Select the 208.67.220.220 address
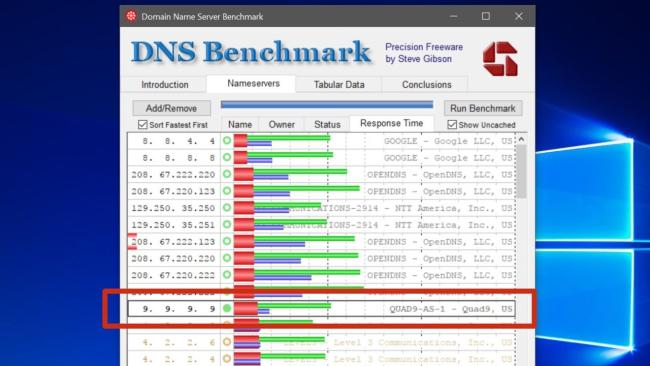Image resolution: width=650 pixels, height=366 pixels. [x=173, y=258]
